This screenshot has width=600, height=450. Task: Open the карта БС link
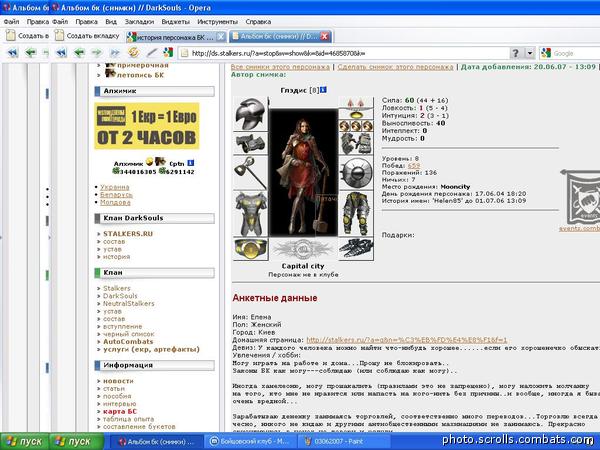(120, 412)
